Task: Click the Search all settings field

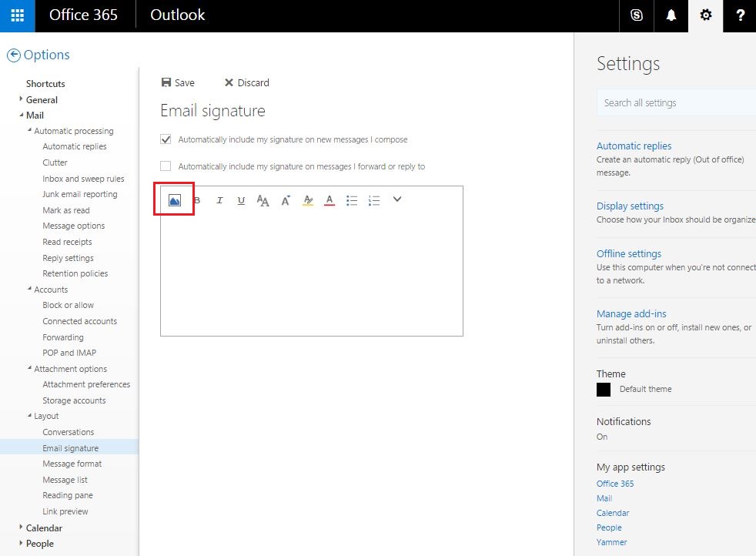Action: point(676,103)
